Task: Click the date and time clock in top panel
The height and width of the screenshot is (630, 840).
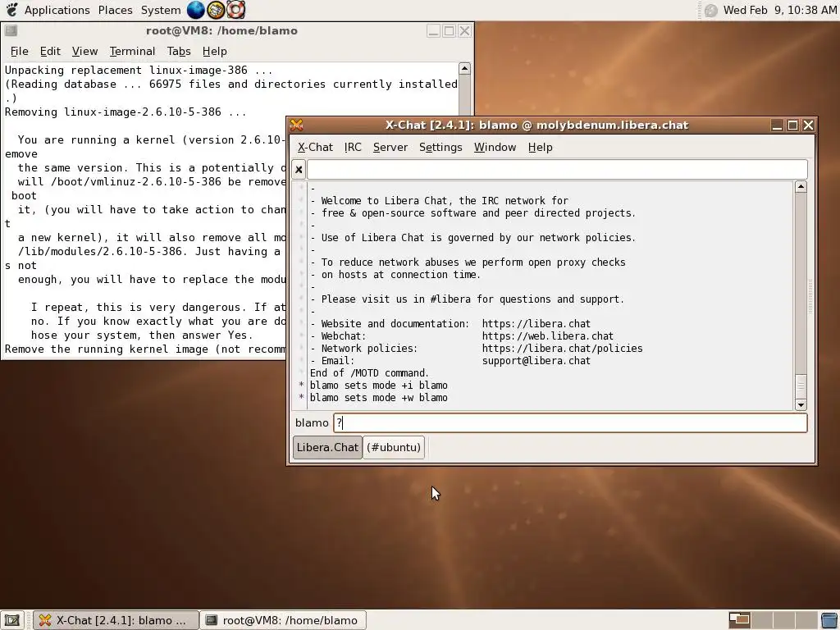Action: point(779,10)
